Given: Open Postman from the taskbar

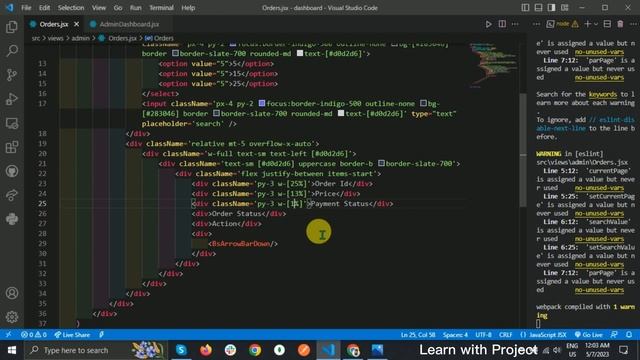Looking at the screenshot, I should tap(304, 350).
